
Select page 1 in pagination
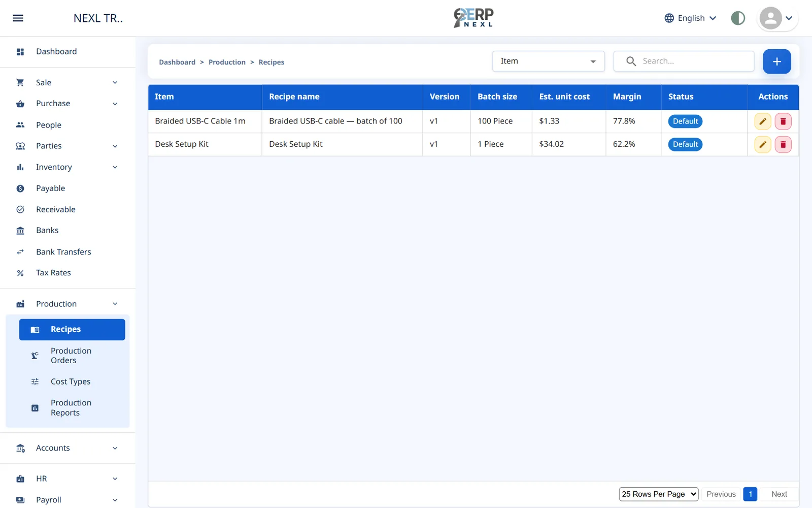point(750,494)
